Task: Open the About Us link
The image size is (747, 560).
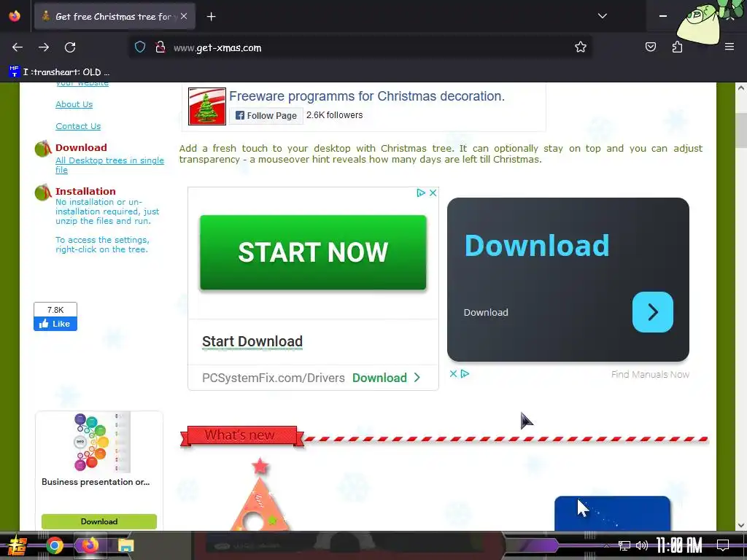Action: pyautogui.click(x=74, y=104)
